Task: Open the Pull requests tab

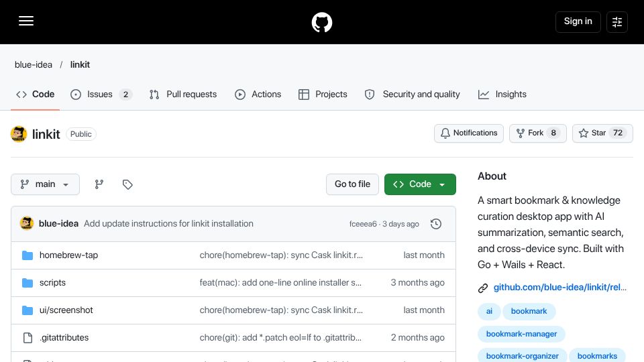Action: click(x=183, y=95)
